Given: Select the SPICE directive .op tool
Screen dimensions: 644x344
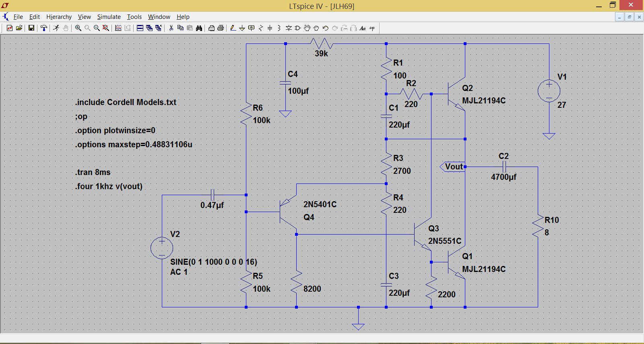Looking at the screenshot, I should tap(372, 28).
